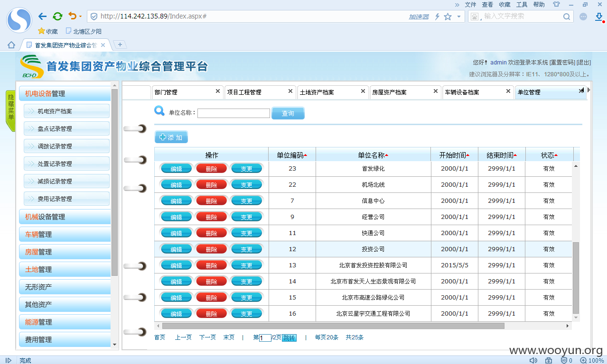Expand 房屋管理 sidebar section
Viewport: 607px width, 364px height.
(x=65, y=252)
